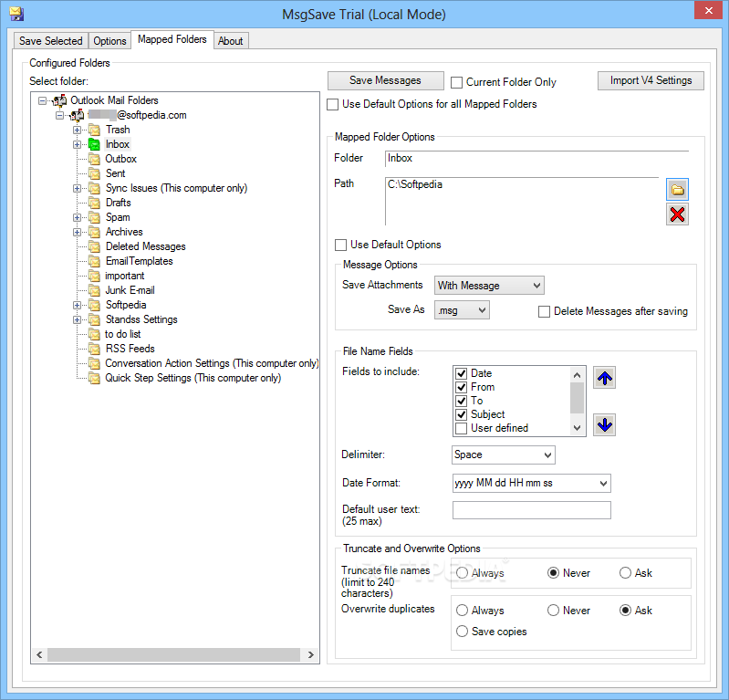Viewport: 729px width, 700px height.
Task: Click the green Inbox folder icon
Action: tap(94, 144)
